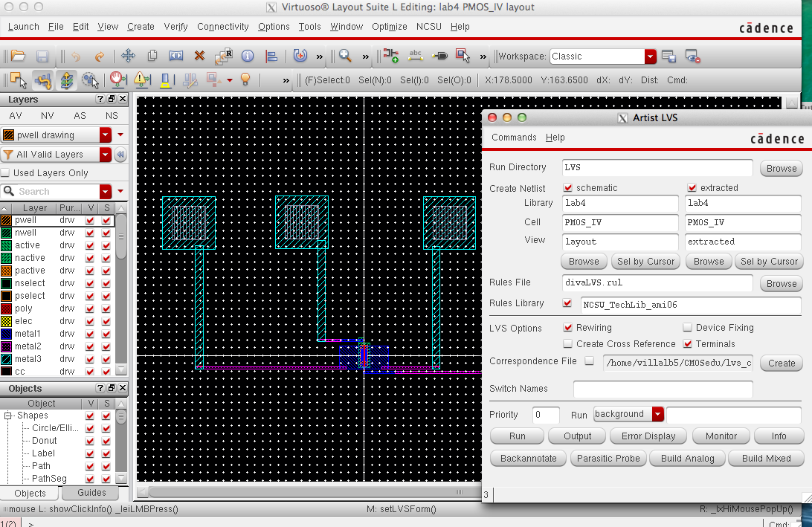Enable the Used Layers Only checkbox
The image size is (812, 527).
pos(7,173)
